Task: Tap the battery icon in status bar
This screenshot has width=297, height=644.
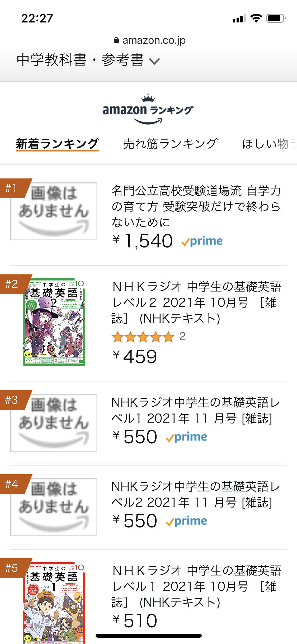Action: tap(276, 19)
